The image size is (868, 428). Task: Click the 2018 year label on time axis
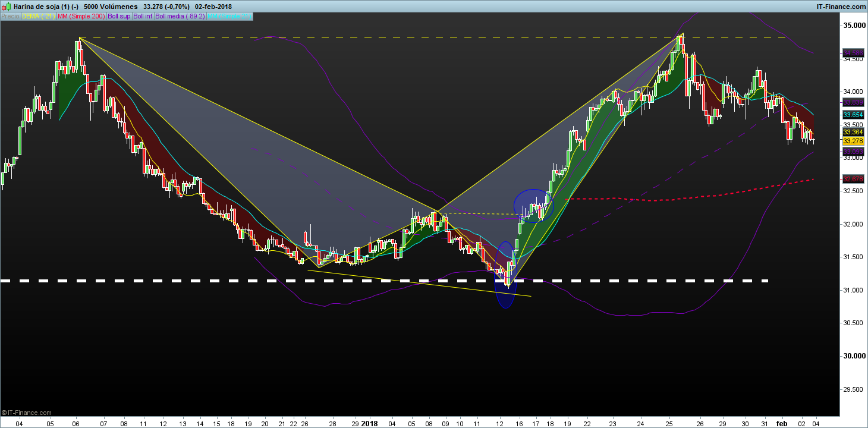tap(369, 424)
